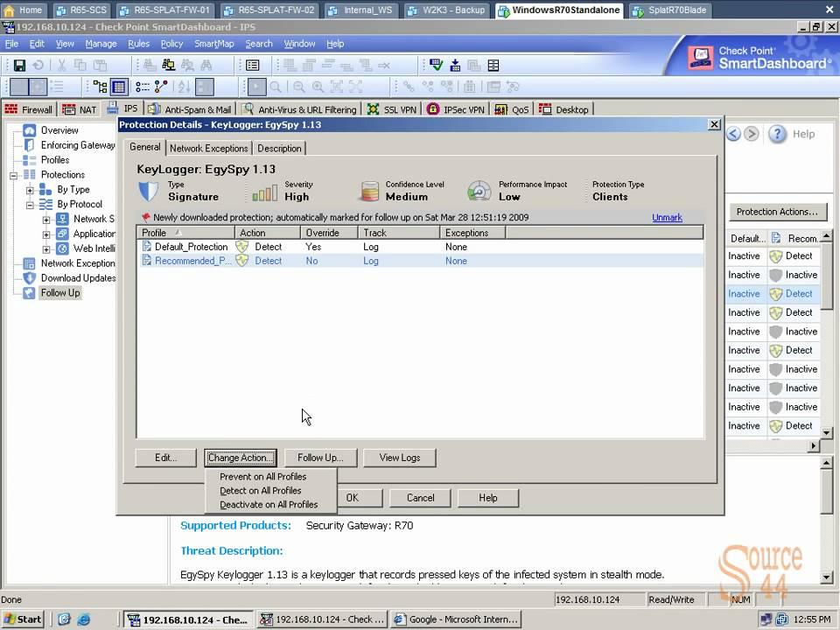
Task: Collapse the Protections tree node
Action: coord(13,175)
